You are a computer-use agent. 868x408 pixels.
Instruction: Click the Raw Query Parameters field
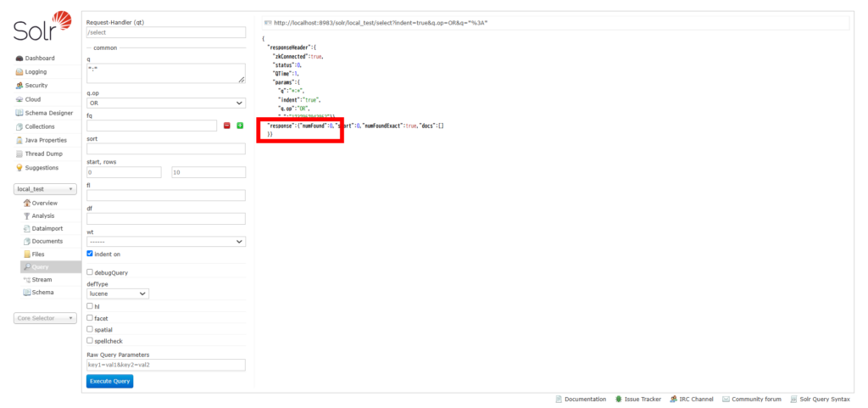pyautogui.click(x=166, y=365)
